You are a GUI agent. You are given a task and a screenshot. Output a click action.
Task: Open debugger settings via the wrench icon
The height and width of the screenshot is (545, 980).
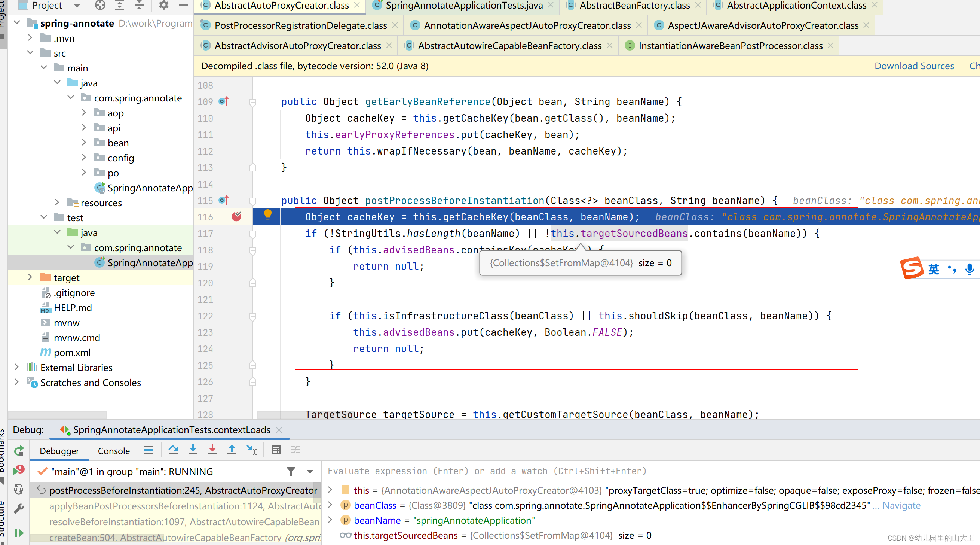[18, 509]
